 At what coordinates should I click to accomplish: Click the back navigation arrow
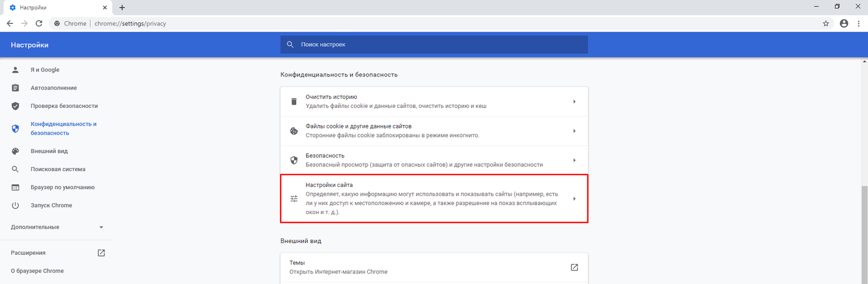10,23
